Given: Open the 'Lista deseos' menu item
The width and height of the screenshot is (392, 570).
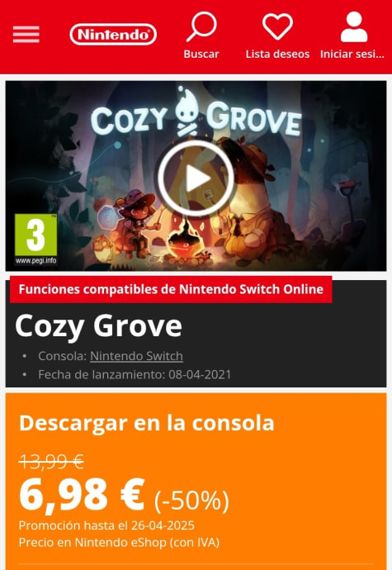Looking at the screenshot, I should pyautogui.click(x=277, y=55).
